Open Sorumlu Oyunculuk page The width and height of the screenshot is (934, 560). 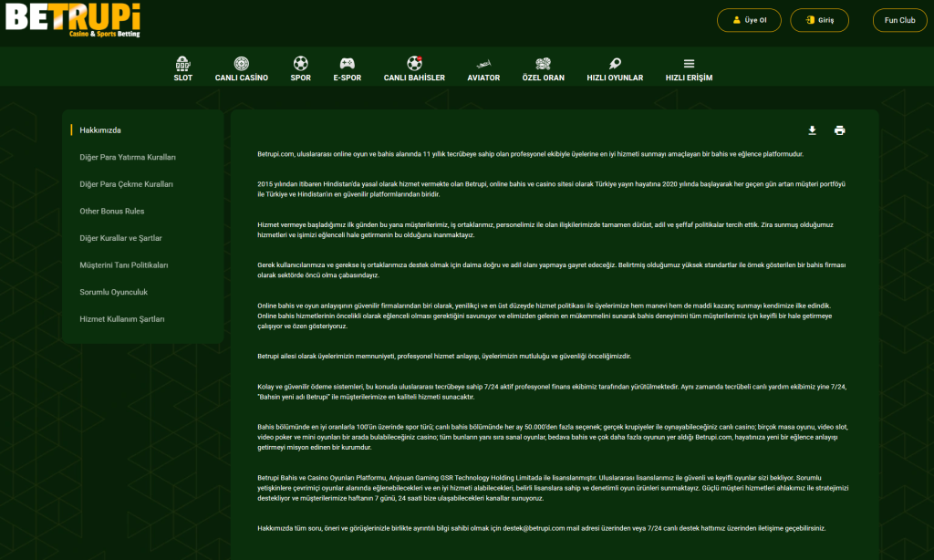pyautogui.click(x=114, y=292)
